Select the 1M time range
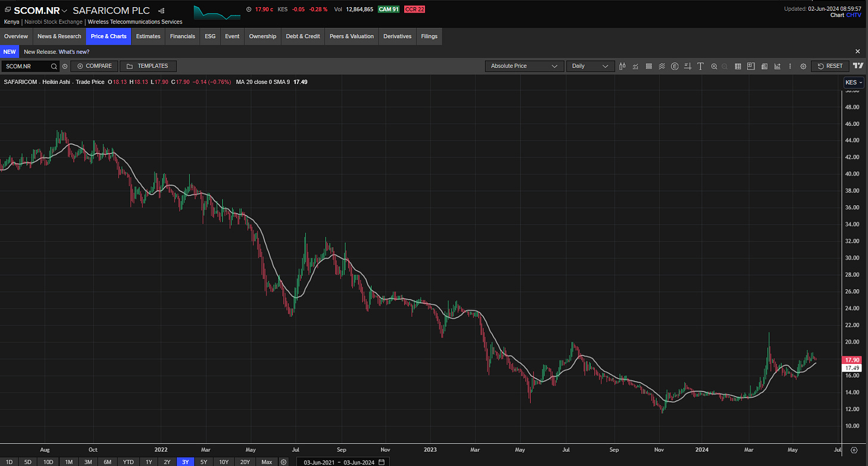 coord(69,462)
